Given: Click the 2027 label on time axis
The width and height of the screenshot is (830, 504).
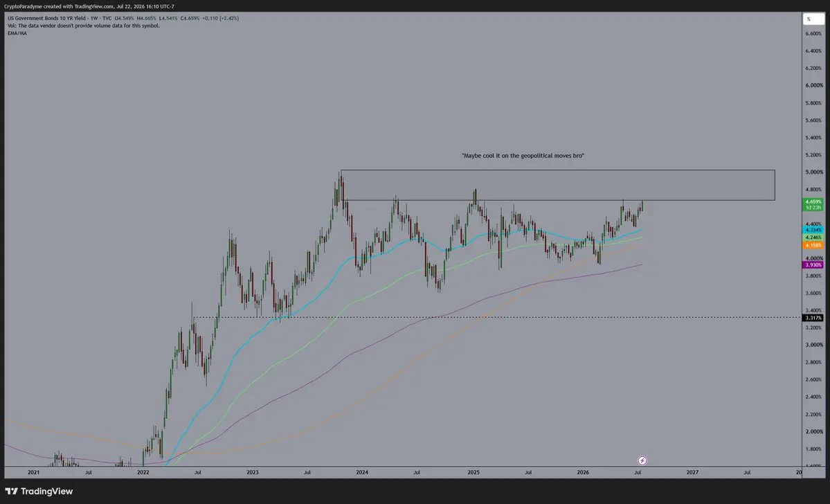Looking at the screenshot, I should click(x=692, y=472).
